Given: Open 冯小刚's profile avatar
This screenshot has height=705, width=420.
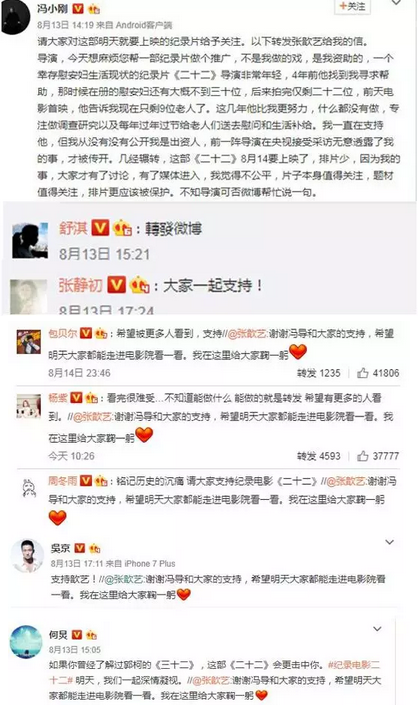Looking at the screenshot, I should [x=16, y=18].
